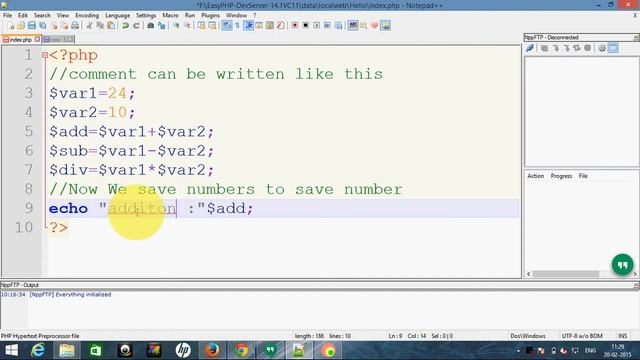The image size is (640, 360).
Task: Toggle the NppFTP window toolbar icon
Action: pyautogui.click(x=385, y=26)
